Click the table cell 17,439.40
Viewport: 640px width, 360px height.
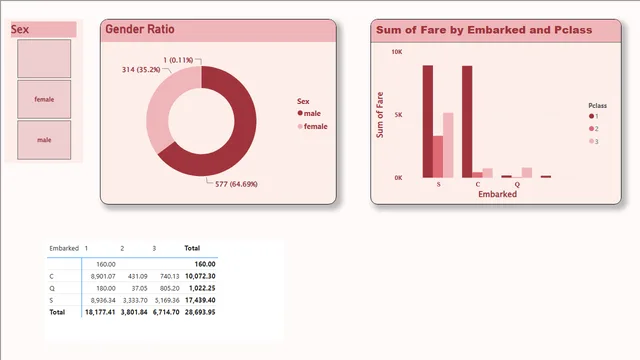pyautogui.click(x=200, y=300)
